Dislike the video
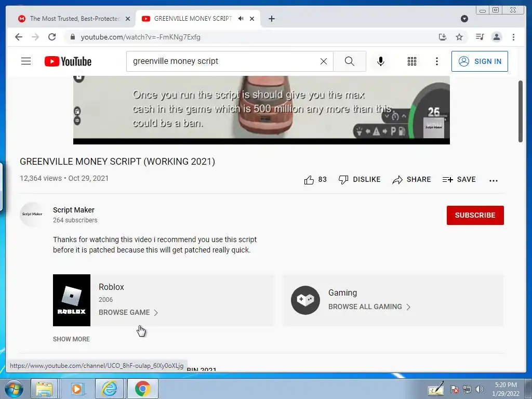 point(360,179)
